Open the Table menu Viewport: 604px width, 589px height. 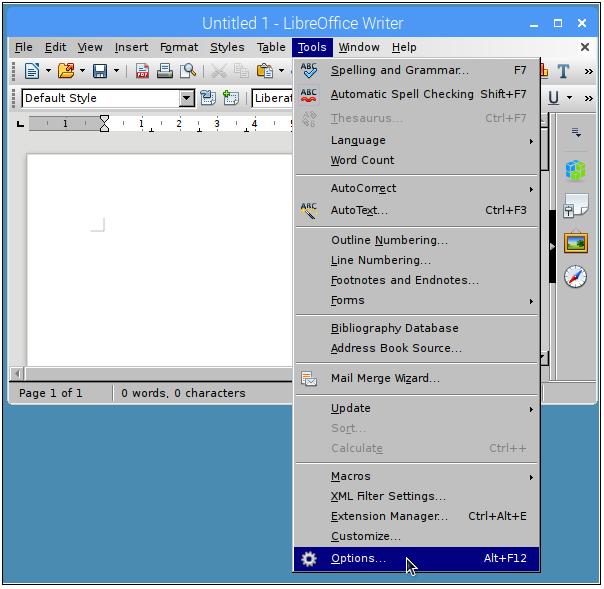click(x=271, y=47)
